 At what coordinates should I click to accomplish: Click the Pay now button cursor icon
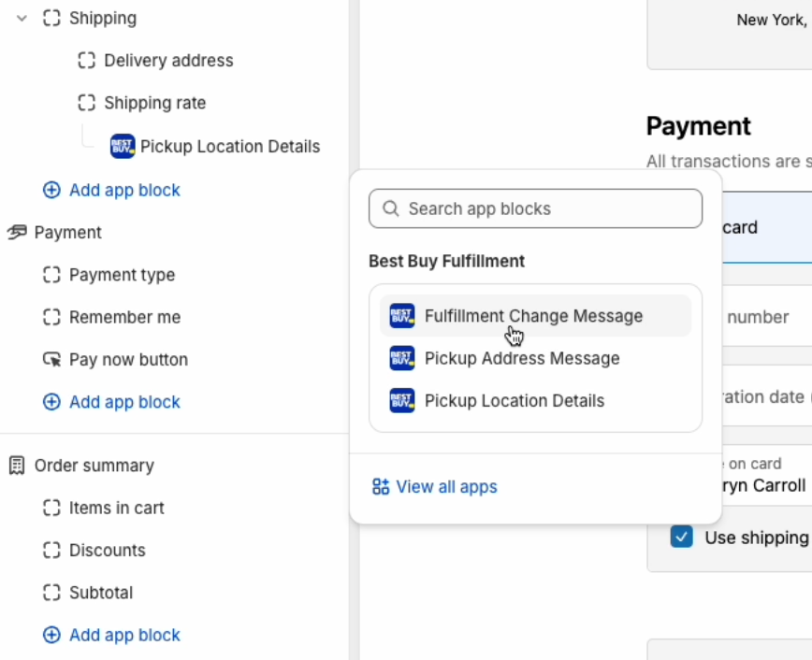[x=51, y=360]
